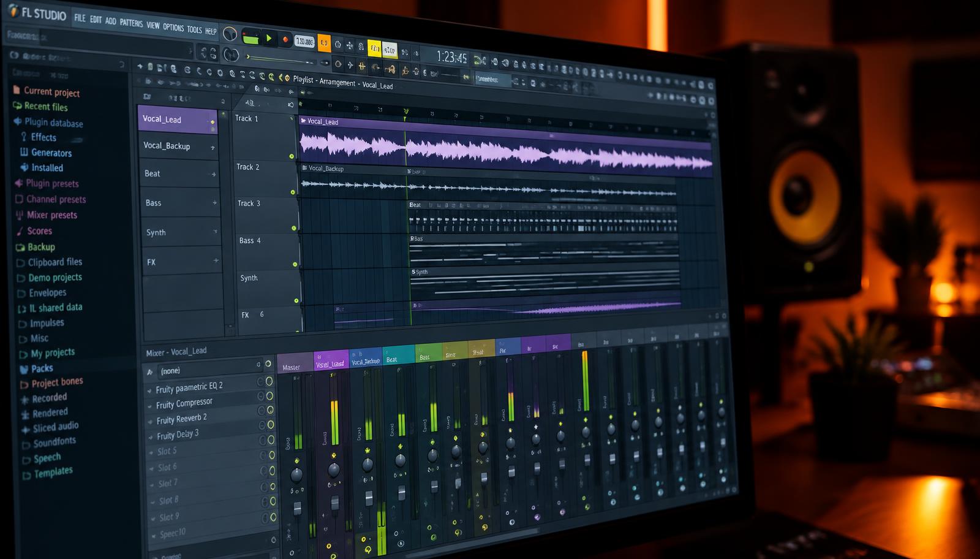The image size is (980, 559).
Task: Toggle the green pattern/song mode button
Action: pos(251,37)
